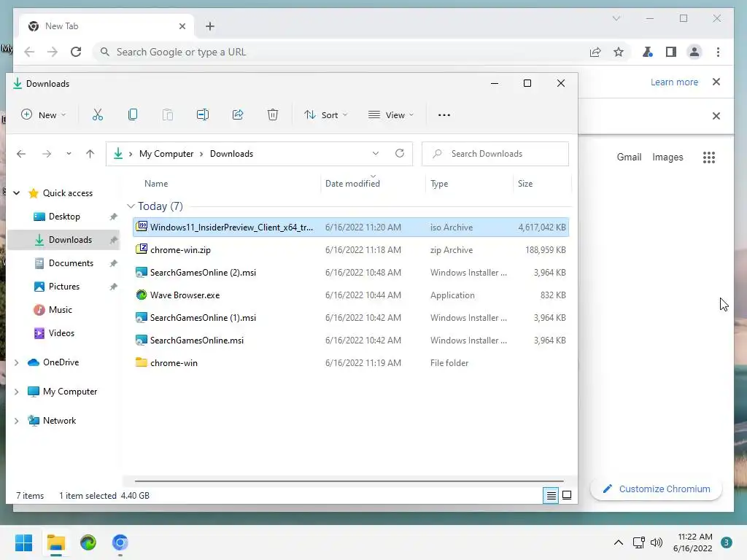Viewport: 747px width, 560px height.
Task: Click the horizontal scrollbar in file list
Action: (x=349, y=481)
